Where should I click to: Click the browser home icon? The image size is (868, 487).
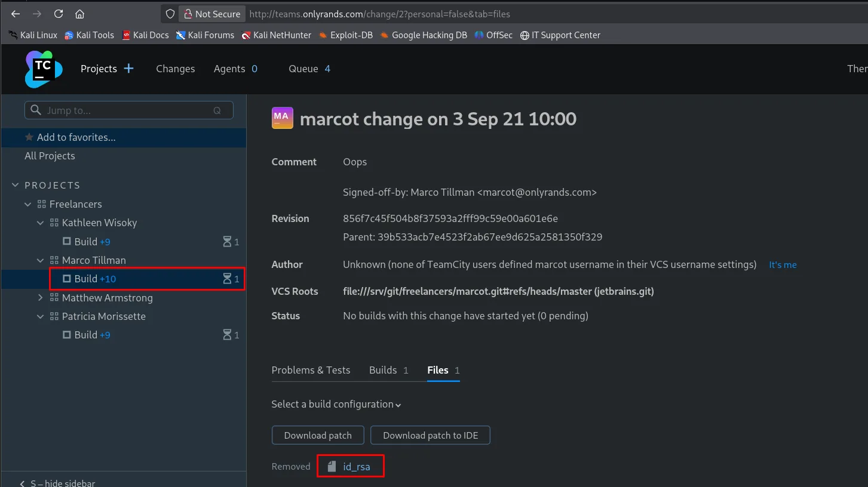click(79, 14)
